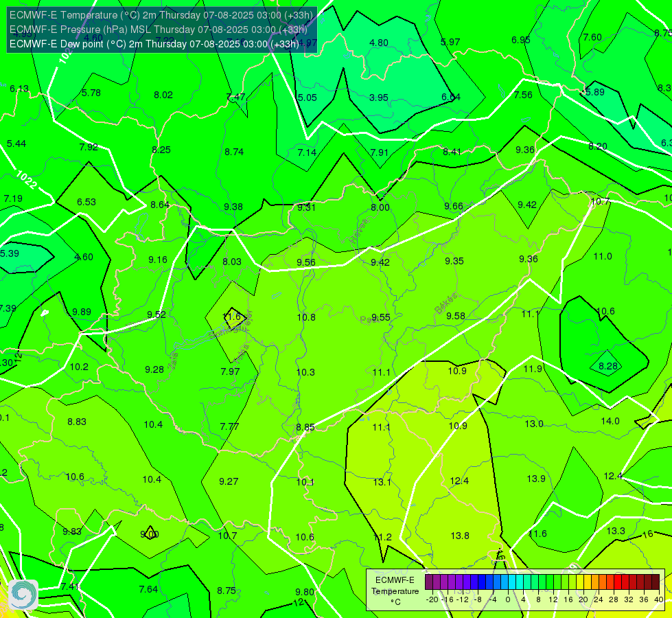Click the swirl logo icon in the corner

point(23,595)
